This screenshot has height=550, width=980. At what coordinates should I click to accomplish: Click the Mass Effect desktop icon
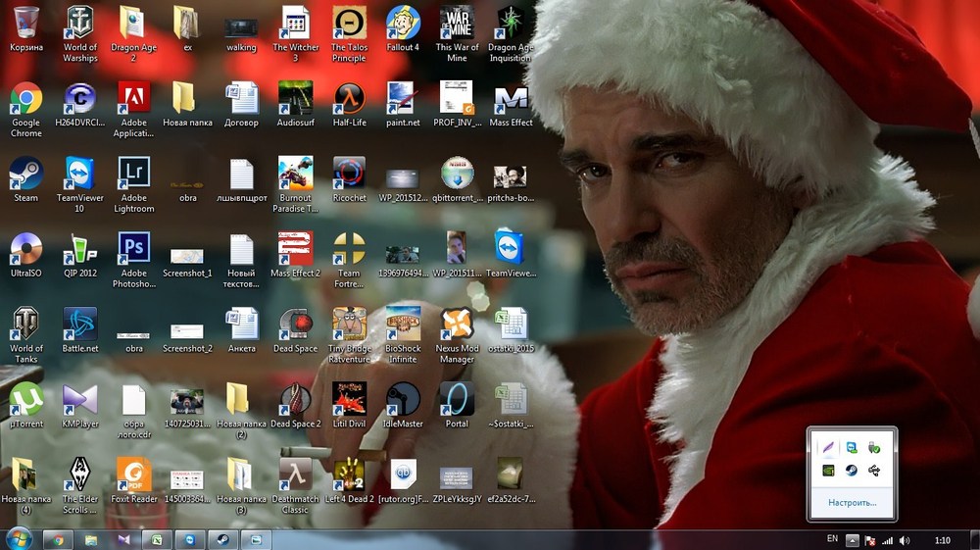[511, 99]
